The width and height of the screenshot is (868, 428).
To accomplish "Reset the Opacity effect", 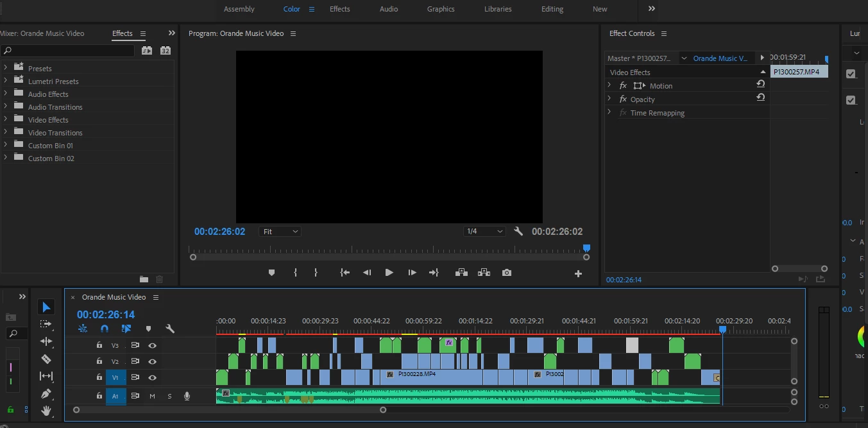I will tap(760, 98).
